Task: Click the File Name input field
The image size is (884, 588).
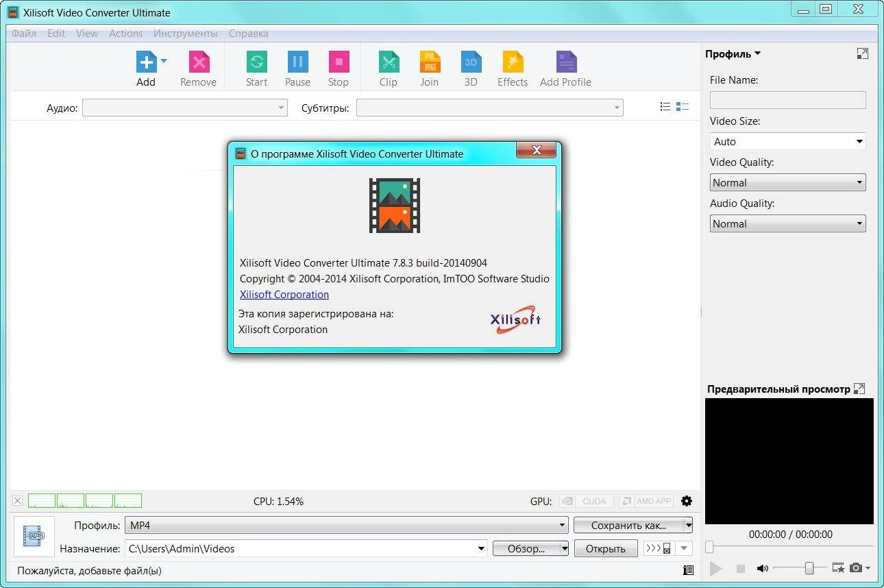Action: 788,100
